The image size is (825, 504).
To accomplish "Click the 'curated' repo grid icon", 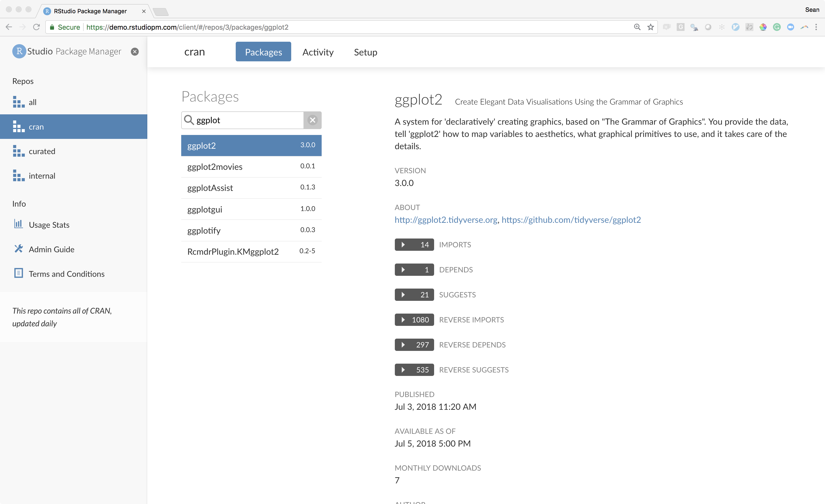I will [18, 151].
